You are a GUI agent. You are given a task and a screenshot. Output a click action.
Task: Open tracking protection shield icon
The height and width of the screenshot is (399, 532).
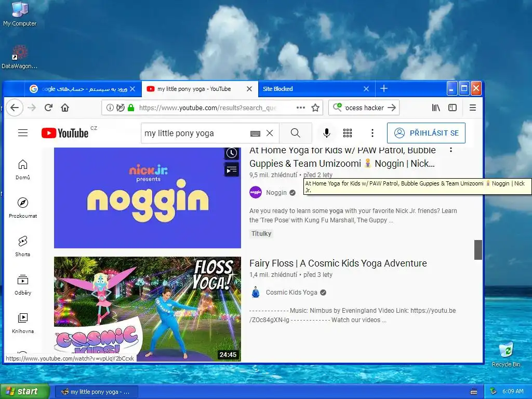pyautogui.click(x=120, y=108)
